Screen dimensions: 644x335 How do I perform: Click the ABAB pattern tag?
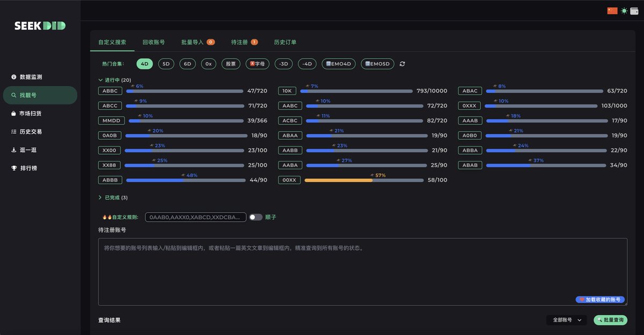(470, 165)
